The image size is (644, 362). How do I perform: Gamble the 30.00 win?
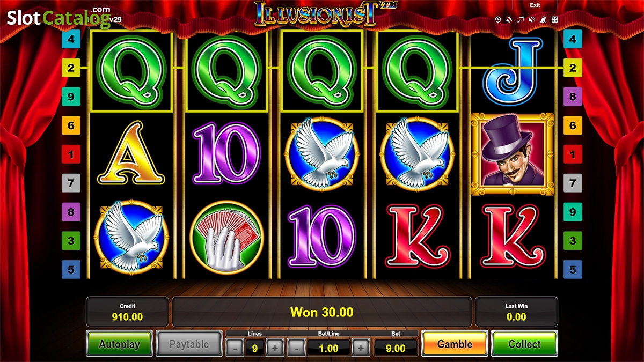coord(455,344)
